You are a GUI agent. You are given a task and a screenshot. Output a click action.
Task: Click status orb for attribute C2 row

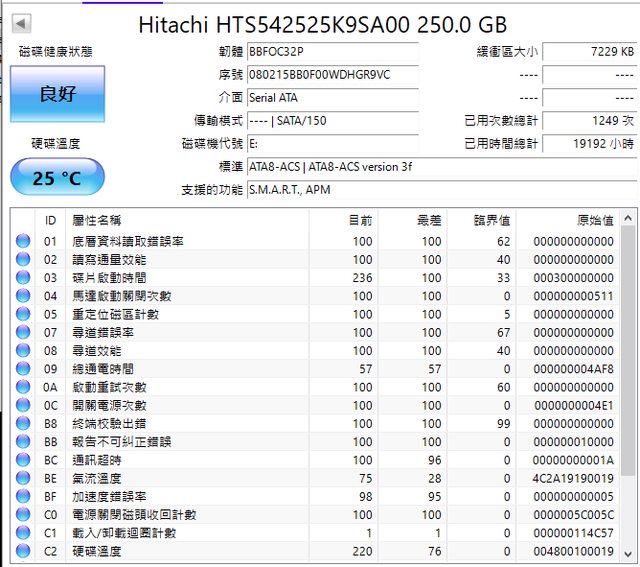point(22,551)
